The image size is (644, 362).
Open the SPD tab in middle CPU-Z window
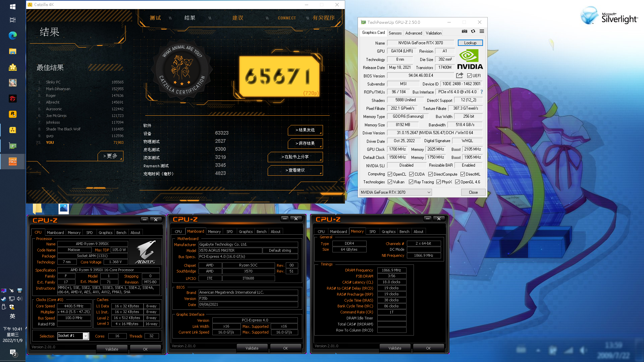pos(229,231)
